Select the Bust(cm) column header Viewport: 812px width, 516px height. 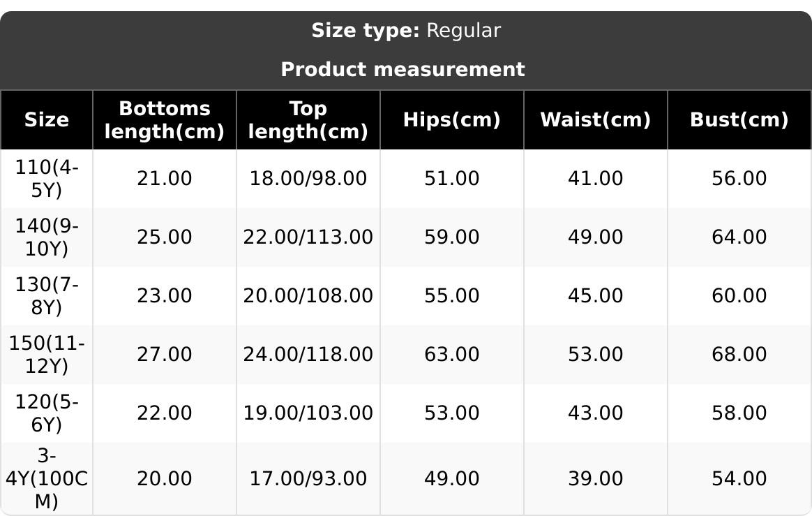pos(739,119)
